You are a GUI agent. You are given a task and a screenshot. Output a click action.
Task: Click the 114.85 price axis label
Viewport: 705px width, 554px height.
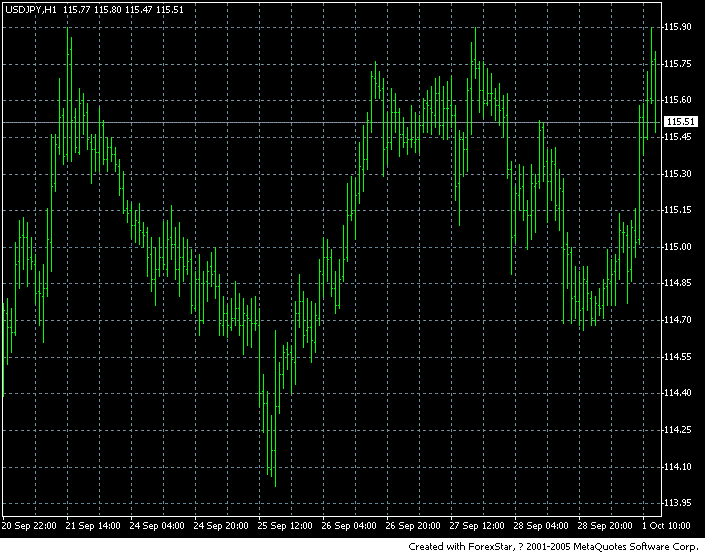click(x=678, y=283)
